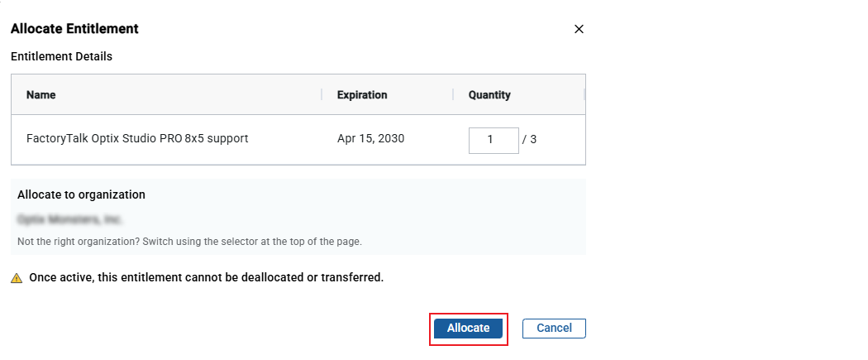868x360 pixels.
Task: Select the Quantity column header
Action: click(489, 95)
